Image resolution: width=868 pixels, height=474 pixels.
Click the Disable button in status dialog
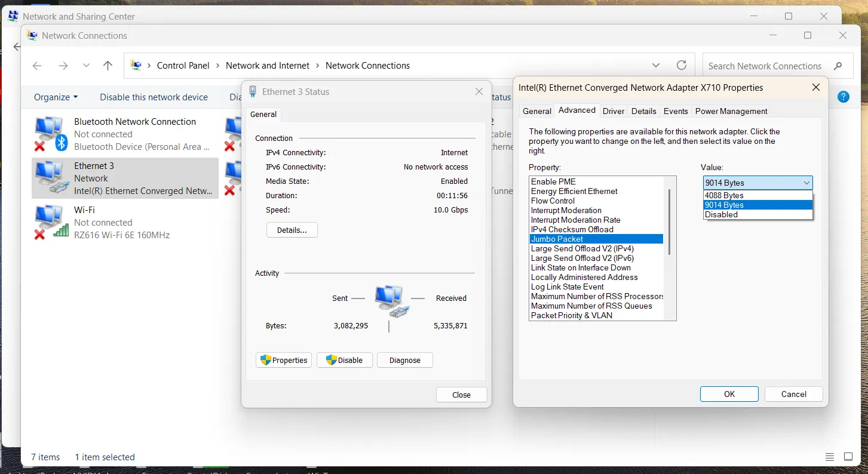tap(345, 360)
